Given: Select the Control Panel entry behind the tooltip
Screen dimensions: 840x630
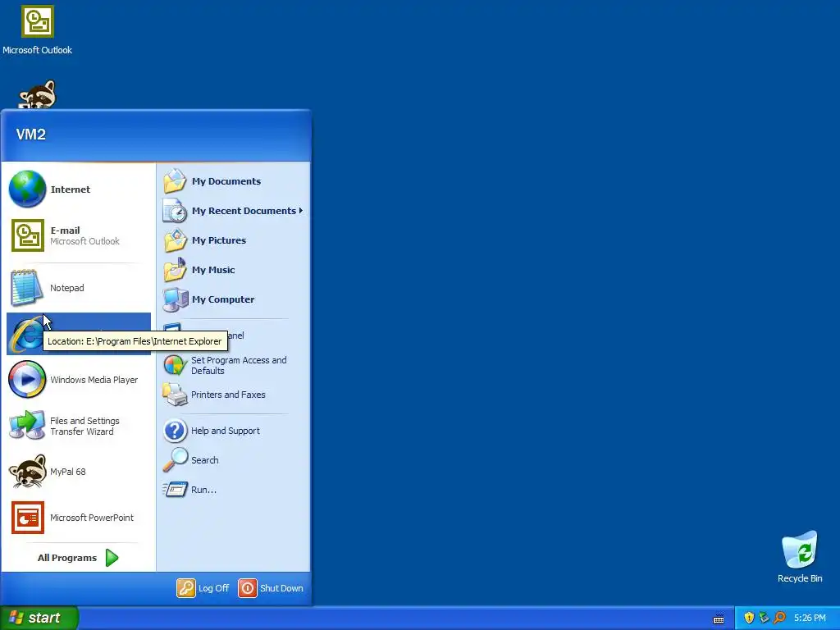Looking at the screenshot, I should [234, 336].
